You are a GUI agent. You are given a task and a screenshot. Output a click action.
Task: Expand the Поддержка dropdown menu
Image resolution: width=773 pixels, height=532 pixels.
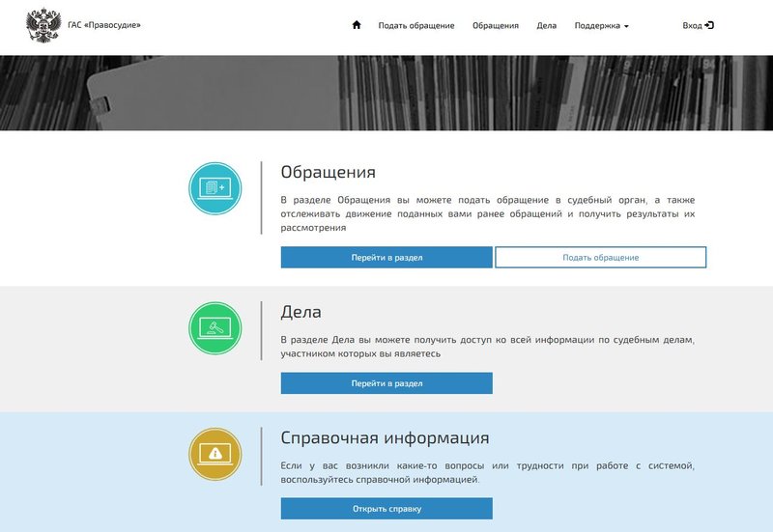tap(601, 26)
